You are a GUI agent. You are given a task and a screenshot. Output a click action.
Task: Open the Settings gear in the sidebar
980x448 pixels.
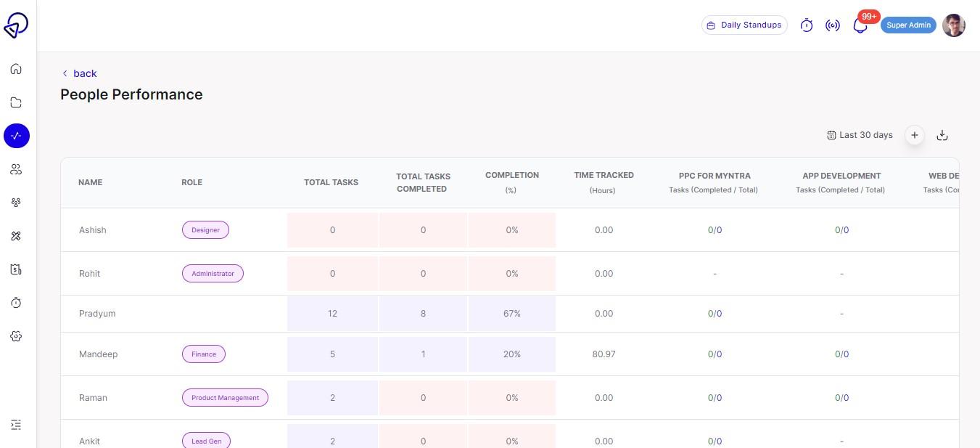tap(16, 336)
